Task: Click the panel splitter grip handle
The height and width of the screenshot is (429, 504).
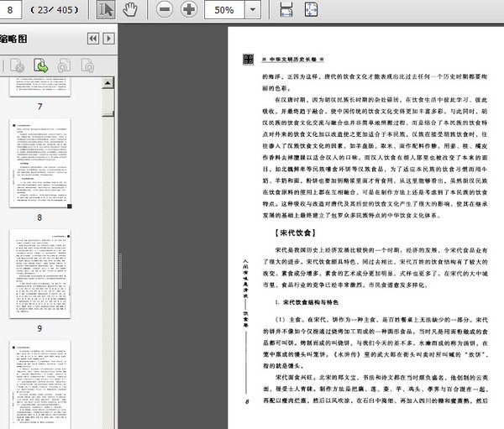Action: point(120,270)
